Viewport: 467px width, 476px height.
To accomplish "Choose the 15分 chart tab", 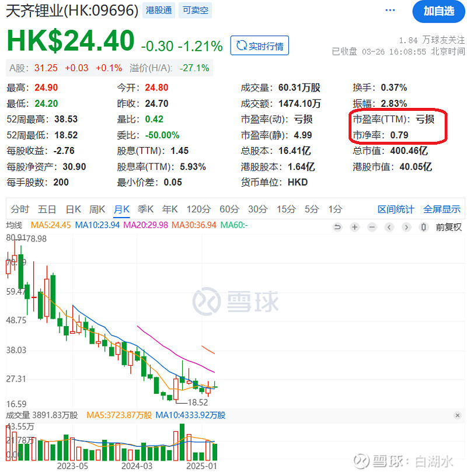I will click(x=286, y=209).
